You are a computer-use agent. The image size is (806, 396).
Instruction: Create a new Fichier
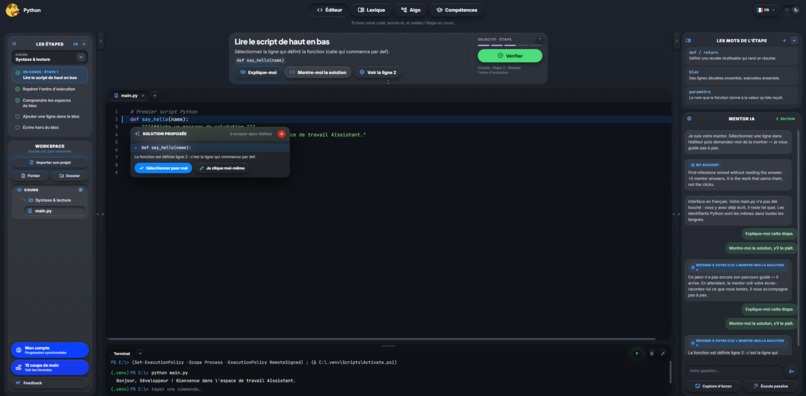(x=30, y=176)
